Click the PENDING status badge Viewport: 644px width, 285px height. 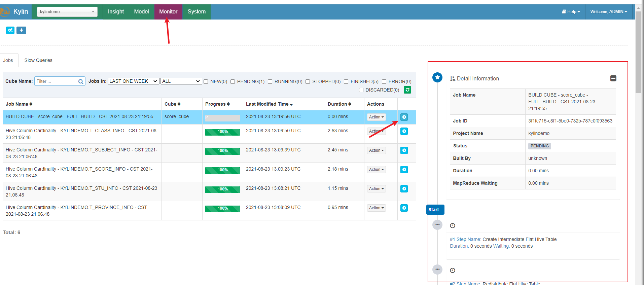[x=539, y=146]
